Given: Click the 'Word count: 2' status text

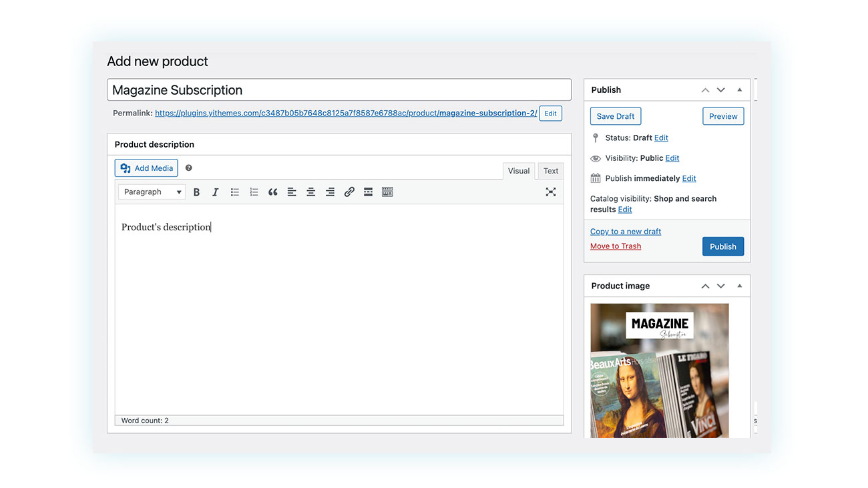Looking at the screenshot, I should (145, 421).
